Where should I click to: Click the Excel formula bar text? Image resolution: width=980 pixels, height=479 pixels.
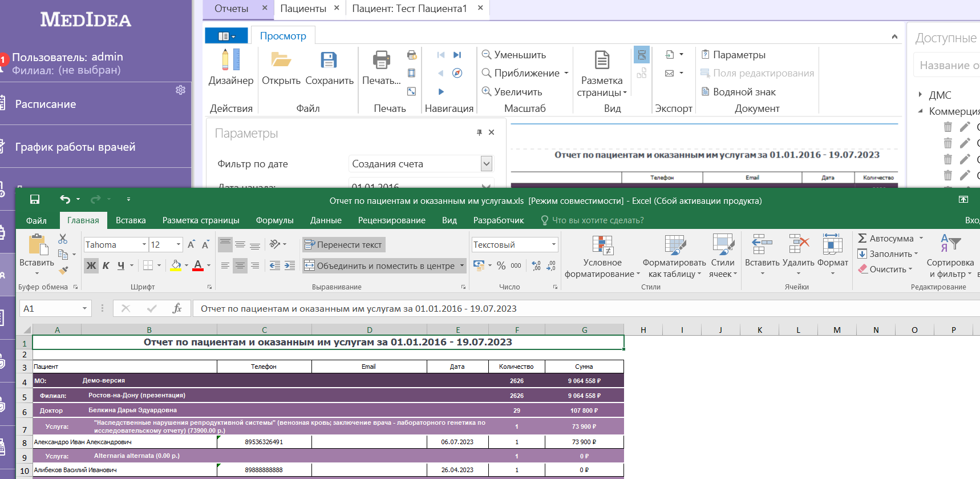[358, 308]
